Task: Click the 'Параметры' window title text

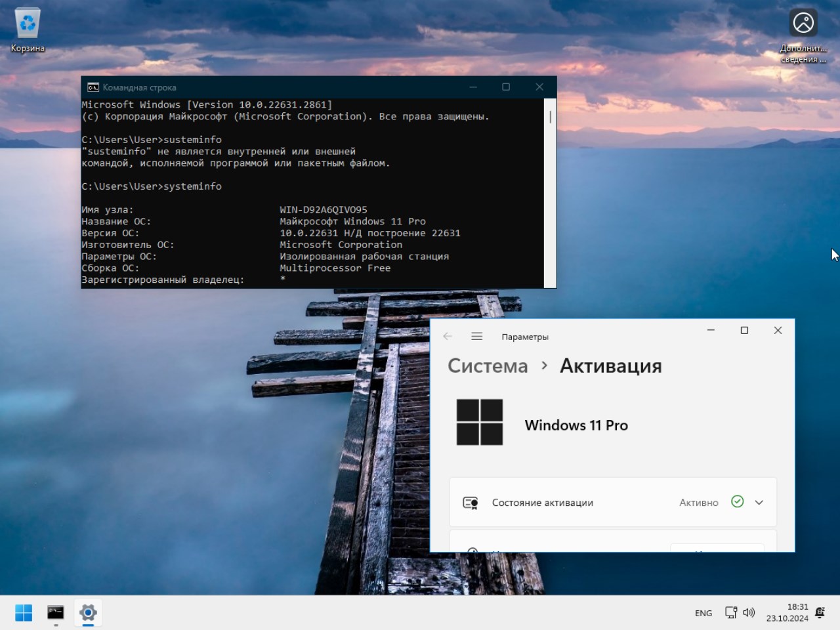Action: pyautogui.click(x=525, y=337)
